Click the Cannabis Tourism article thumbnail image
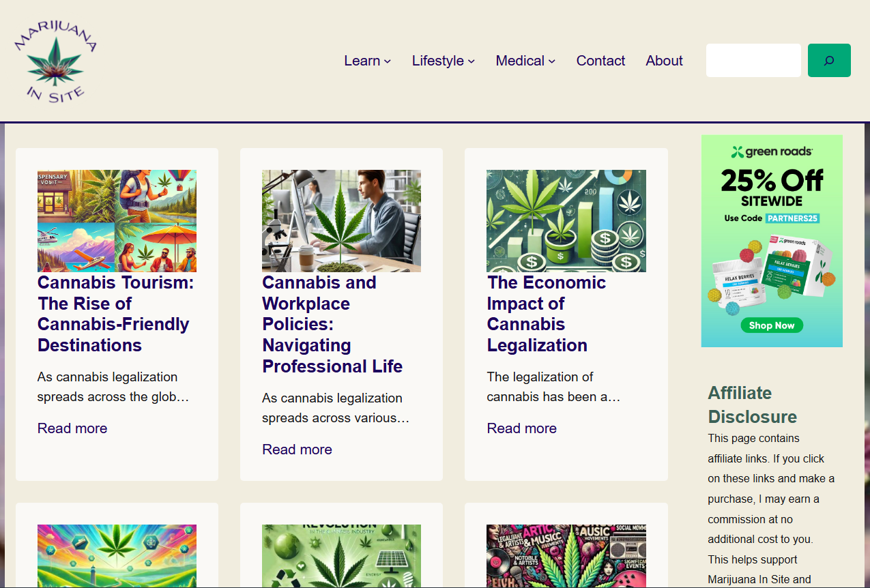The height and width of the screenshot is (588, 870). (117, 220)
